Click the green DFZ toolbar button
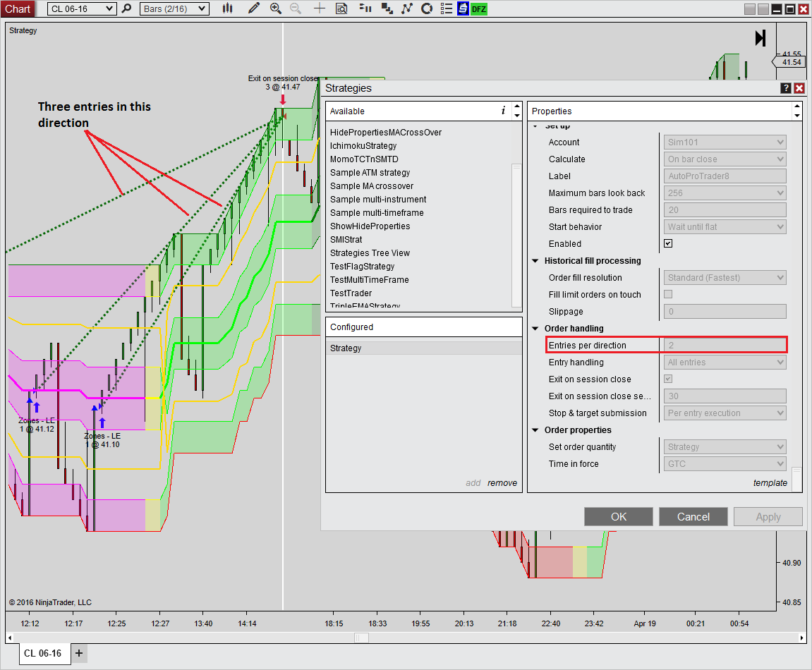 478,8
